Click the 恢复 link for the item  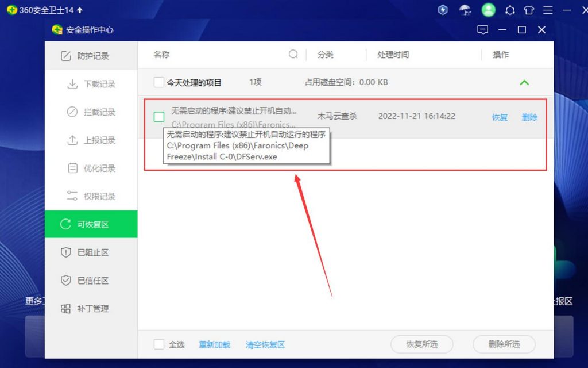point(500,117)
